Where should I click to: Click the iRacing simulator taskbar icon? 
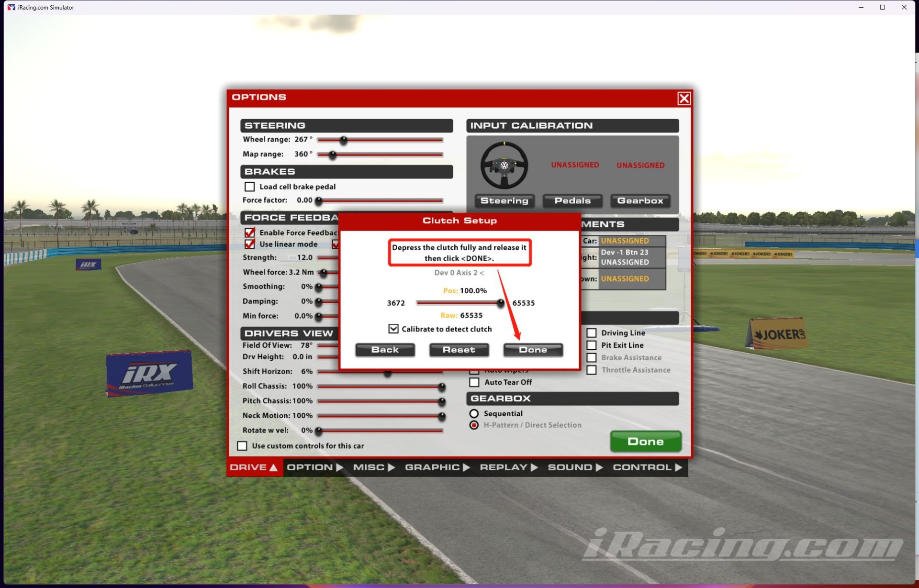(x=10, y=7)
